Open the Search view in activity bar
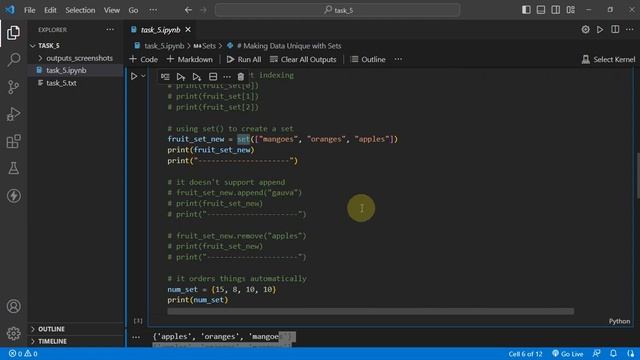 [x=13, y=60]
